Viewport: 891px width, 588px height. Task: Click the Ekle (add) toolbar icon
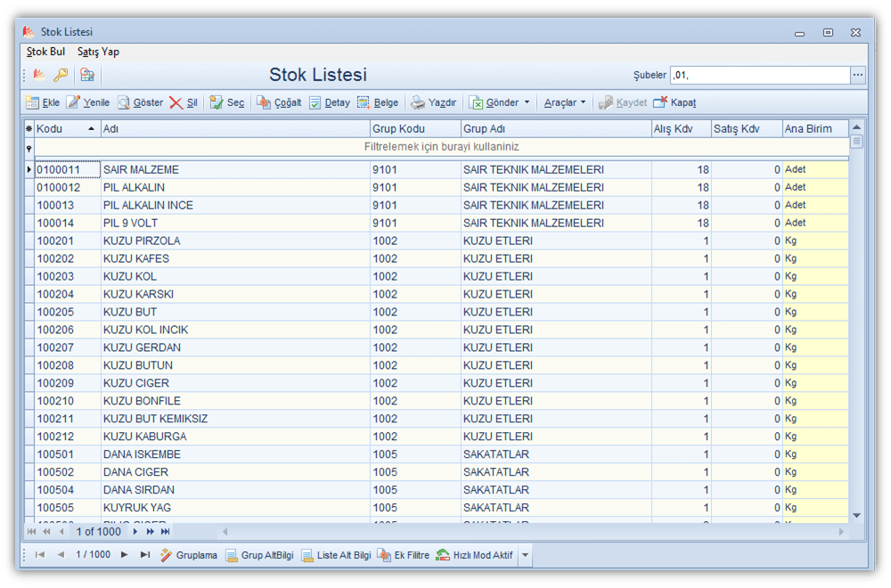(x=32, y=102)
